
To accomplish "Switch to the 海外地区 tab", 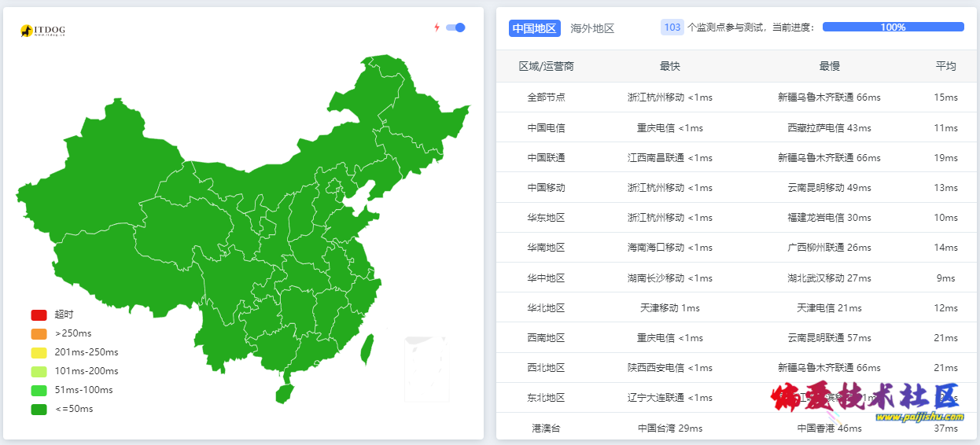I will coord(592,28).
